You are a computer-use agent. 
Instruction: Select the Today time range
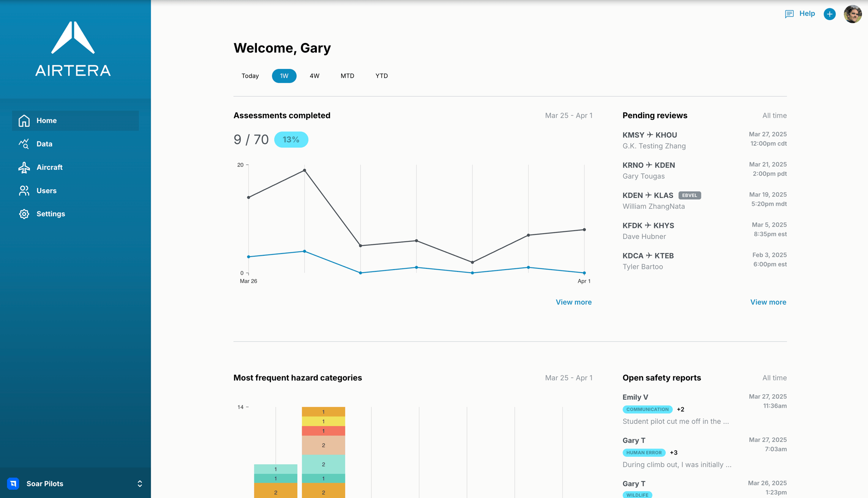(x=250, y=76)
